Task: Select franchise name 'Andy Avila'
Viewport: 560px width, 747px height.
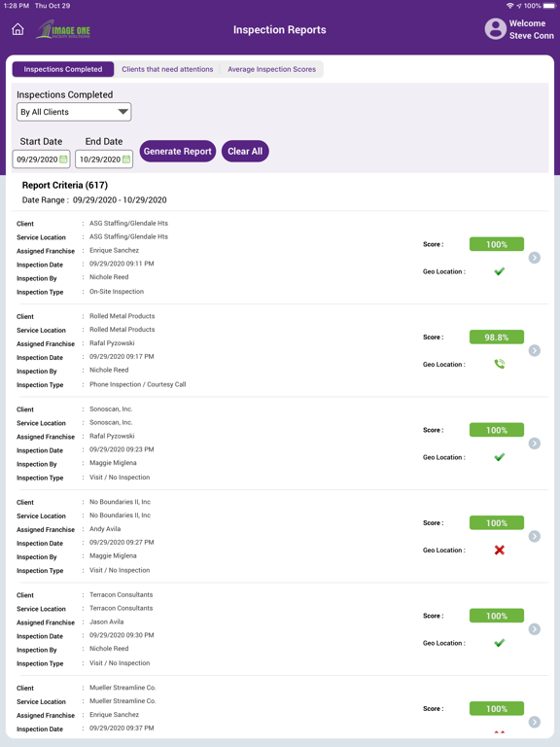Action: (x=105, y=529)
